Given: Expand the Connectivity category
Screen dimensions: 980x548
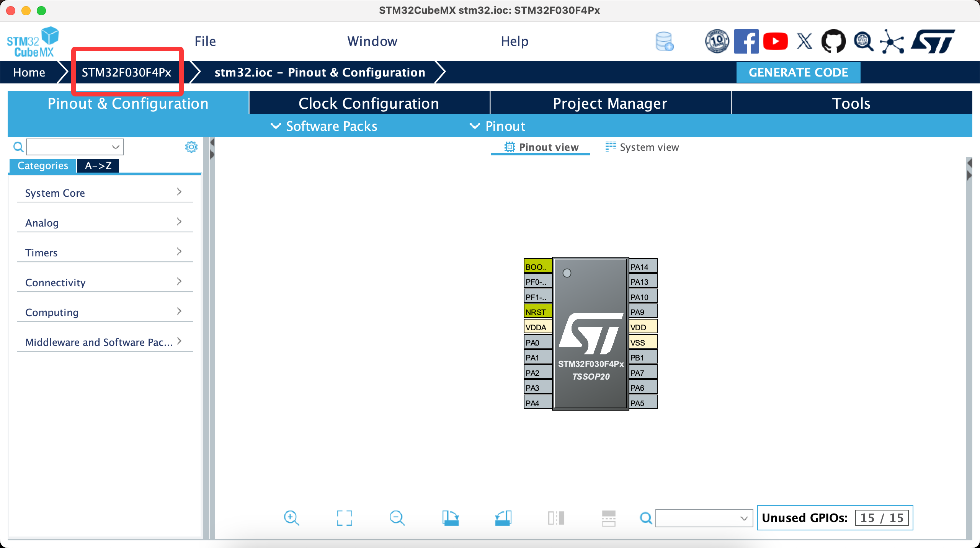Looking at the screenshot, I should click(x=105, y=282).
